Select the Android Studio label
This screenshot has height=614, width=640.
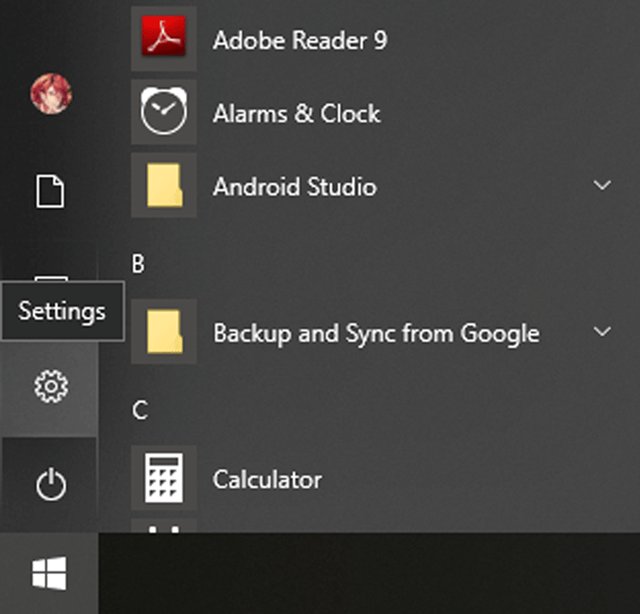pos(295,187)
